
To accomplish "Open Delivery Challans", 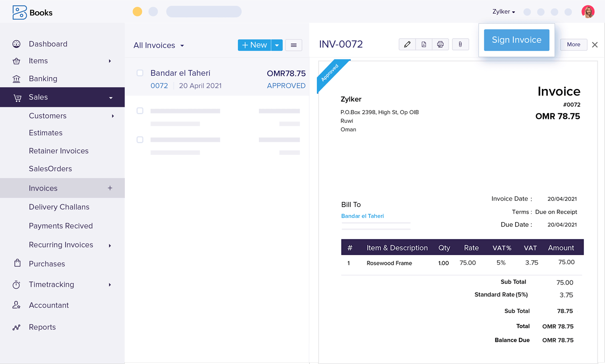I will [x=59, y=207].
